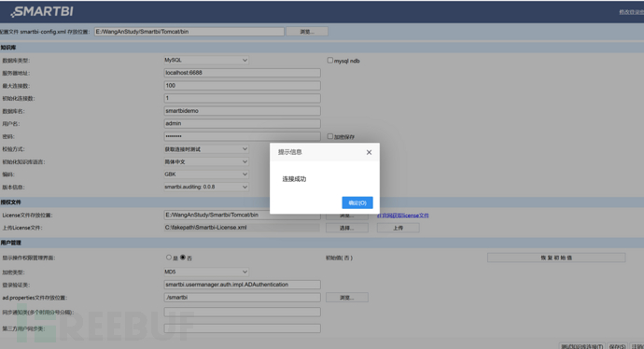Click the 上传 upload button
This screenshot has width=644, height=349.
[x=398, y=228]
